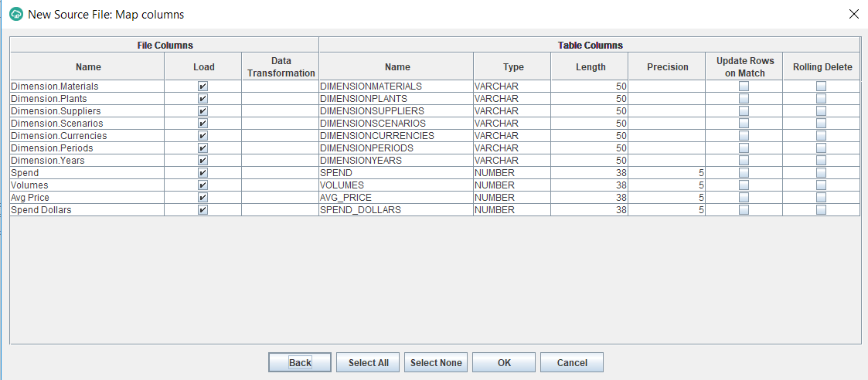Click the Back button
868x380 pixels.
pos(300,362)
